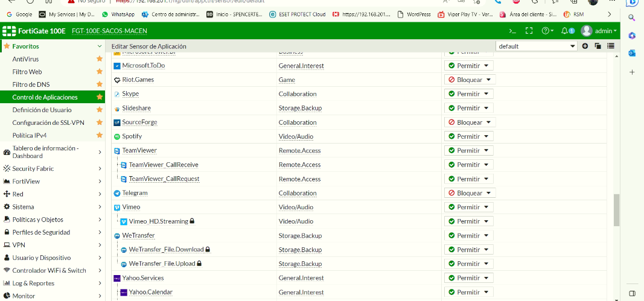This screenshot has width=644, height=301.
Task: Click the Spotify application icon
Action: 117,136
